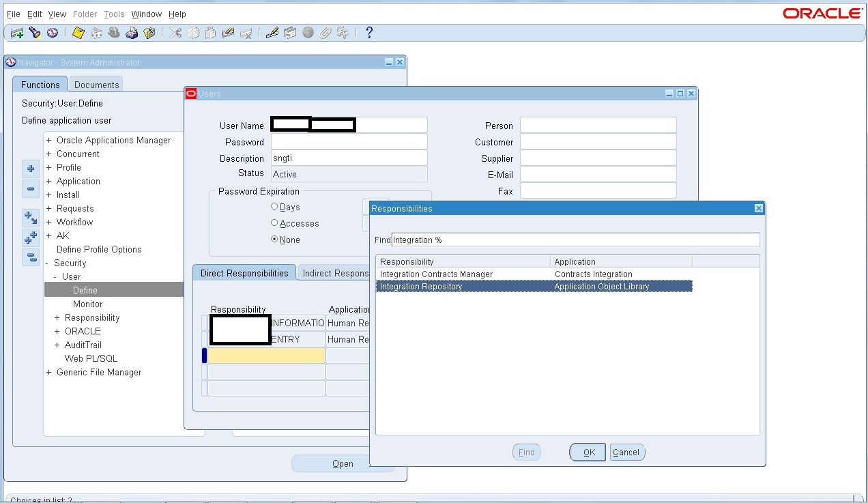The height and width of the screenshot is (503, 868).
Task: Expand the Workflow tree branch
Action: 48,222
